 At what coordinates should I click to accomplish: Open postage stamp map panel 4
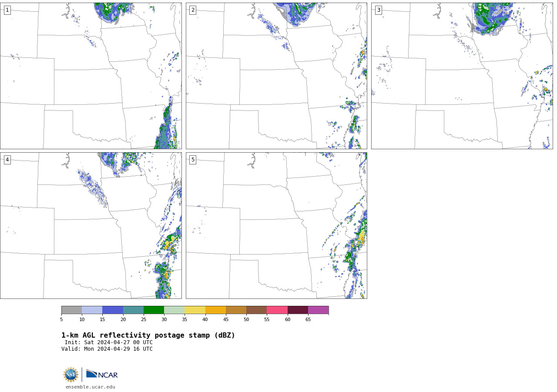tap(91, 225)
